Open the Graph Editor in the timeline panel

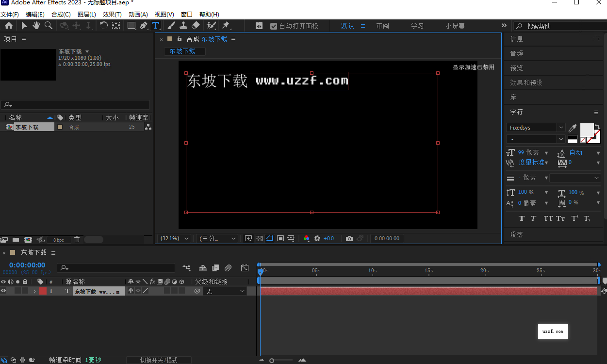click(x=245, y=267)
